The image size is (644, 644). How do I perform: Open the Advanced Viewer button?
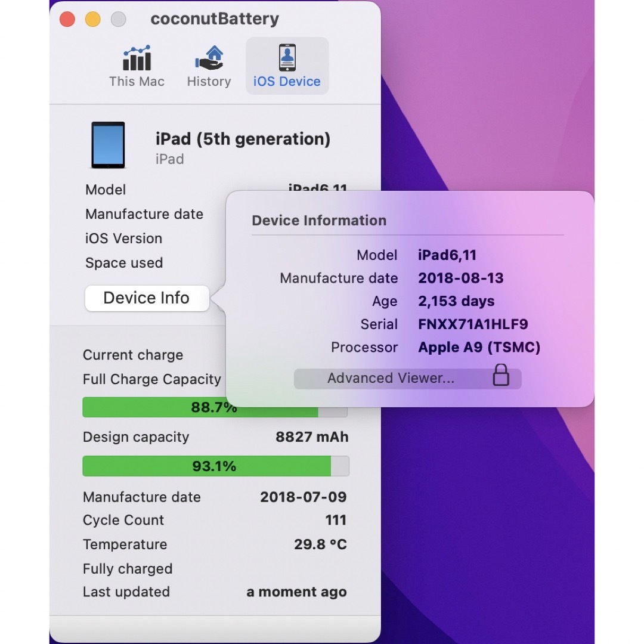tap(407, 378)
